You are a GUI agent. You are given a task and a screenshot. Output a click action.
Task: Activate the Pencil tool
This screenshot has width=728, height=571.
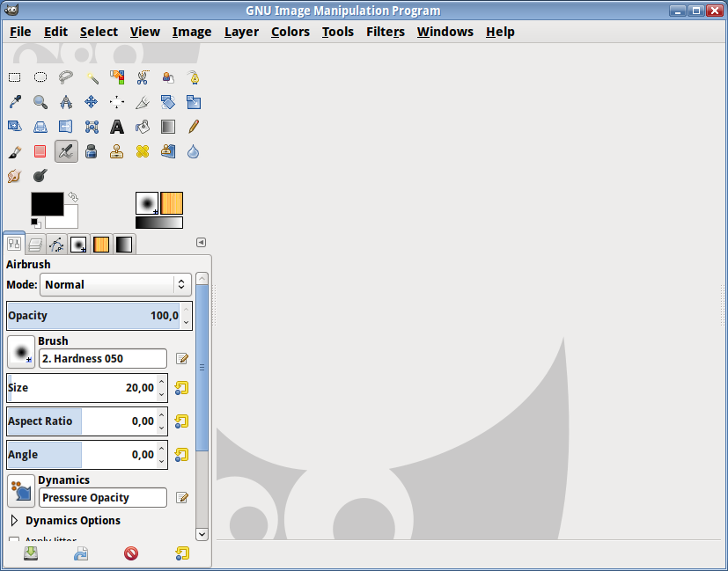(x=194, y=127)
